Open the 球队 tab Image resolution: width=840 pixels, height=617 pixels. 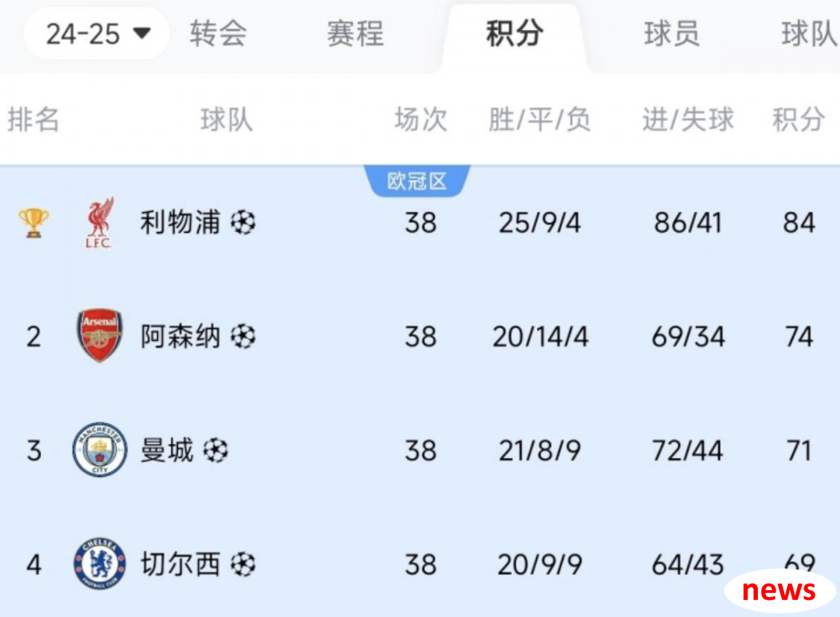[809, 34]
